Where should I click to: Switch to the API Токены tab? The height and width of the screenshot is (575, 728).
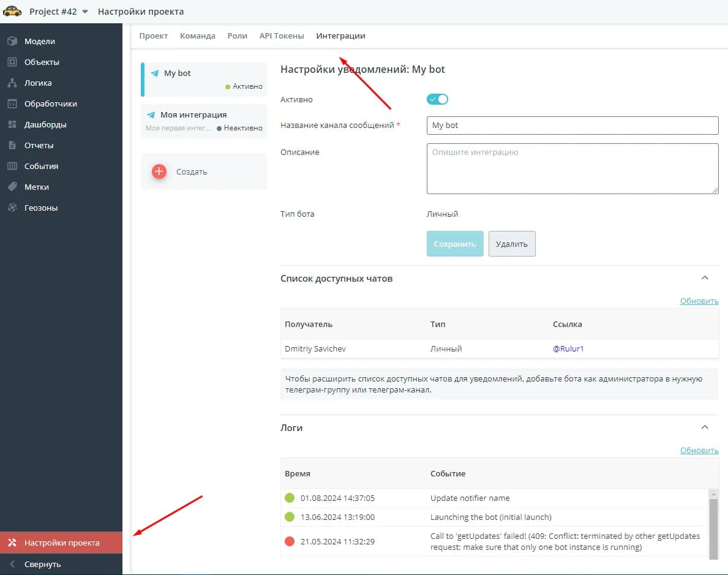coord(282,36)
